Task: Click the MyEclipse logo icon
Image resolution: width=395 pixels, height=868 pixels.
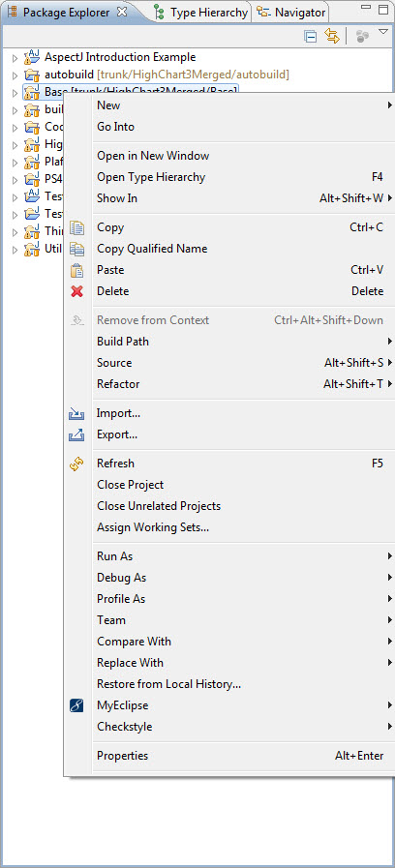Action: (76, 705)
